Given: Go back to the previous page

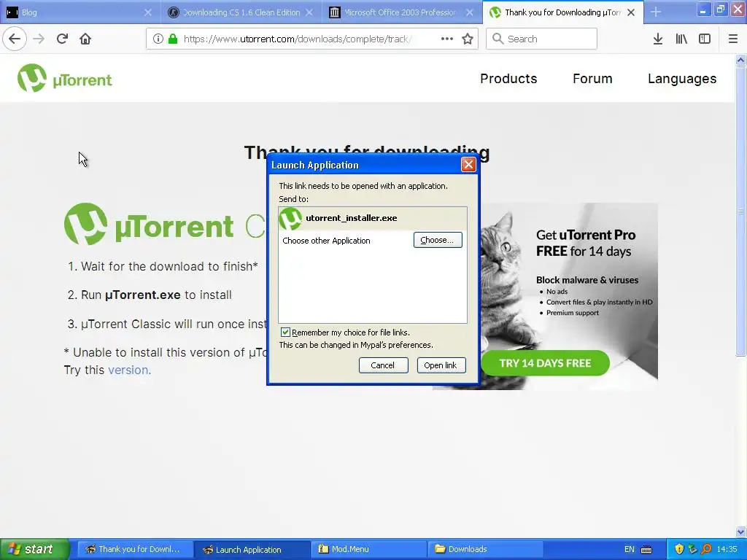Looking at the screenshot, I should pyautogui.click(x=15, y=39).
